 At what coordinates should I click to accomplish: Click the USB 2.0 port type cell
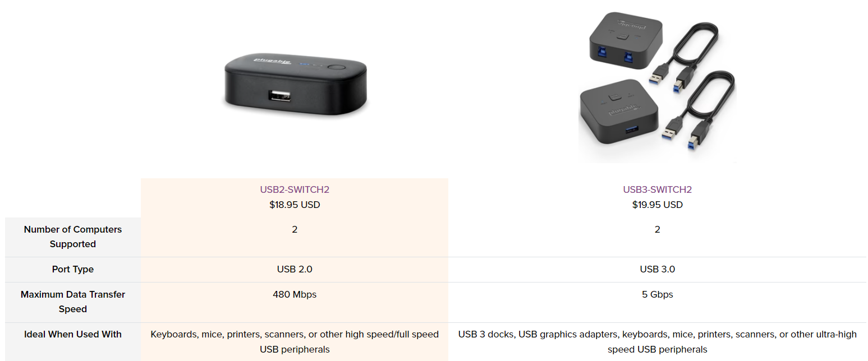click(x=295, y=269)
